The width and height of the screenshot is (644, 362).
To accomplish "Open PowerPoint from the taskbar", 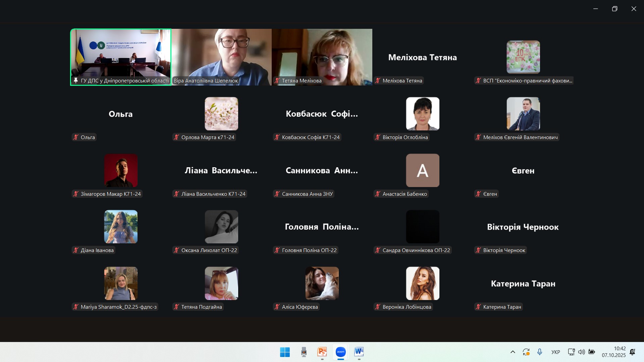I will pos(322,352).
